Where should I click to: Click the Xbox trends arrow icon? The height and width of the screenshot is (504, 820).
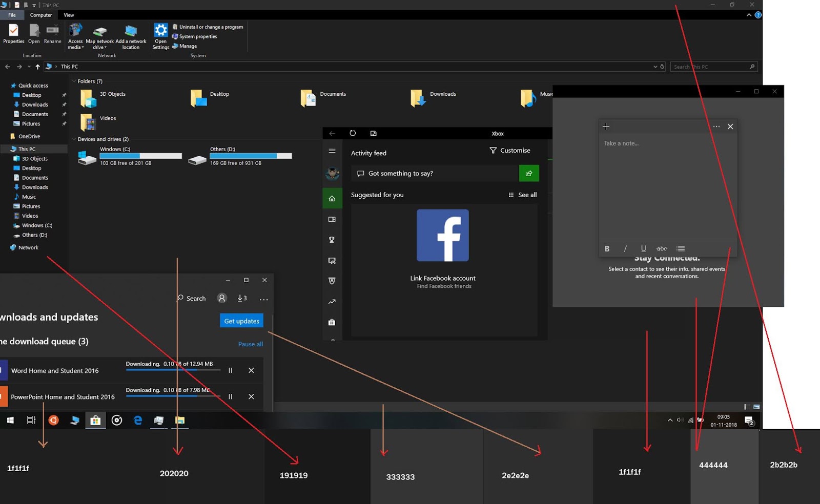(332, 302)
